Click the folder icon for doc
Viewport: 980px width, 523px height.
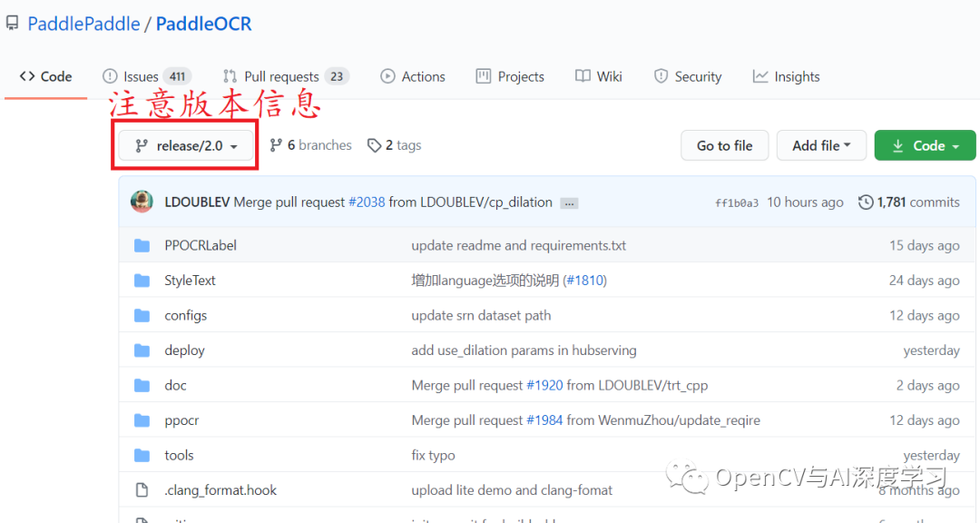142,385
